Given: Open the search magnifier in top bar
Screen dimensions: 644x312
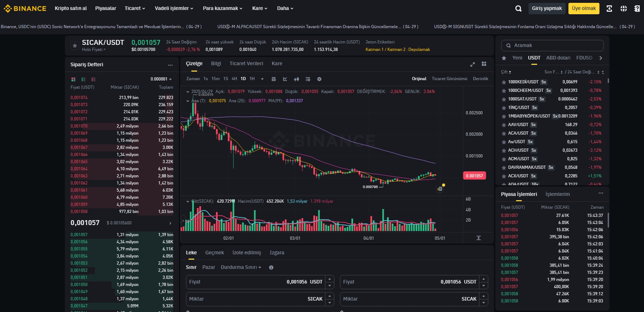Looking at the screenshot, I should click(x=518, y=9).
